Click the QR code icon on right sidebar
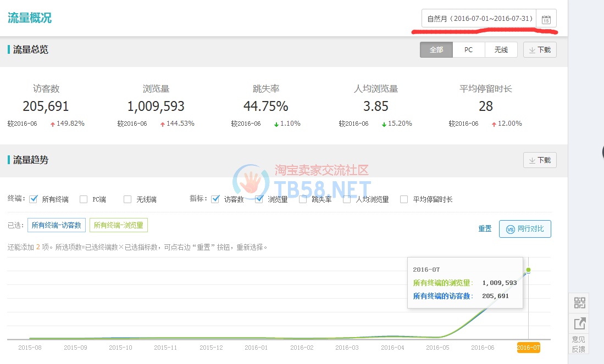 tap(579, 303)
